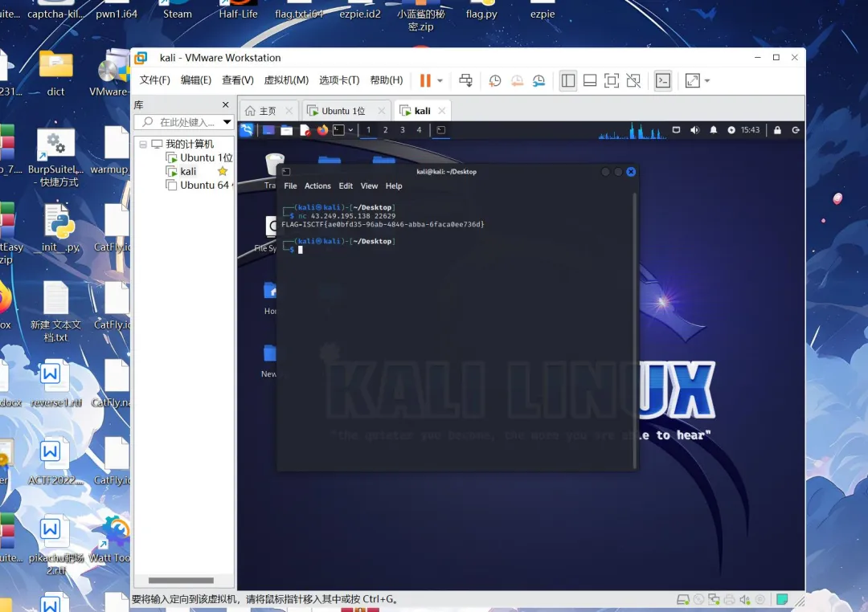
Task: Click VMware status bar hard disk icon
Action: pos(683,600)
